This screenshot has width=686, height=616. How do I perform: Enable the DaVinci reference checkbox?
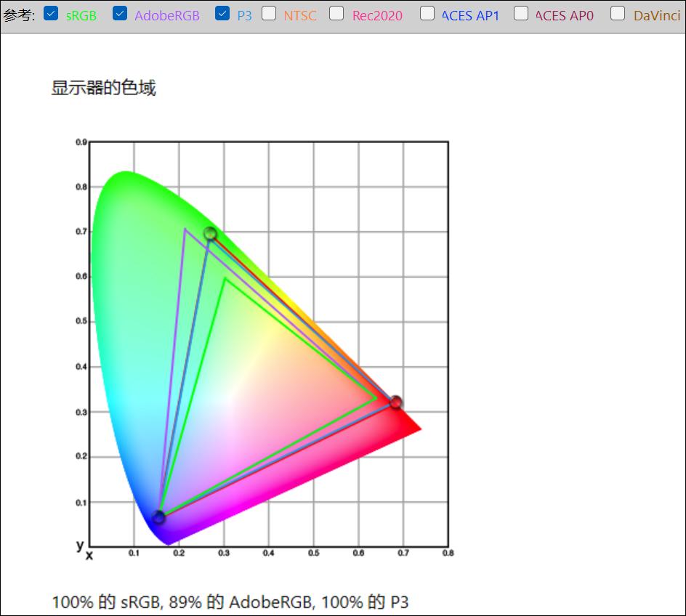click(617, 14)
